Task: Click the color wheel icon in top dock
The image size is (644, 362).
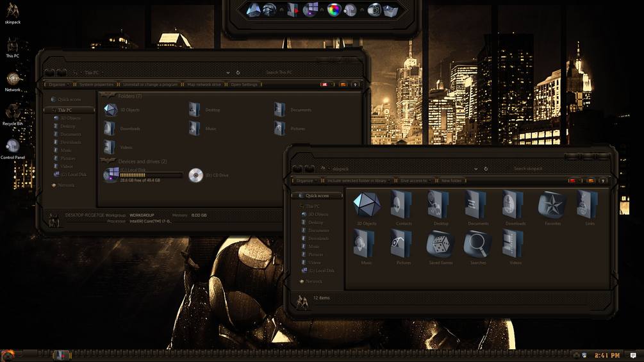Action: tap(334, 10)
